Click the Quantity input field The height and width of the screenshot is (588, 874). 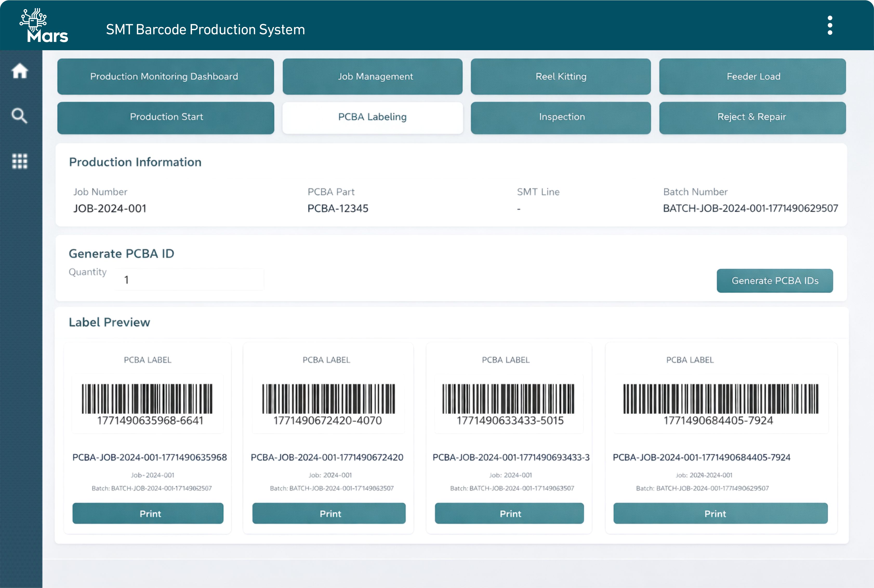189,280
